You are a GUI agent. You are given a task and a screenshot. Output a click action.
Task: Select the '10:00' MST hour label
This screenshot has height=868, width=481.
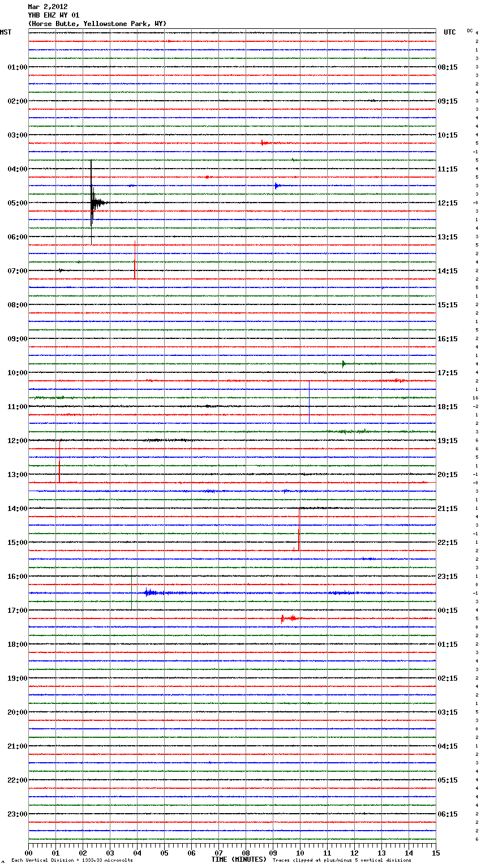(17, 373)
